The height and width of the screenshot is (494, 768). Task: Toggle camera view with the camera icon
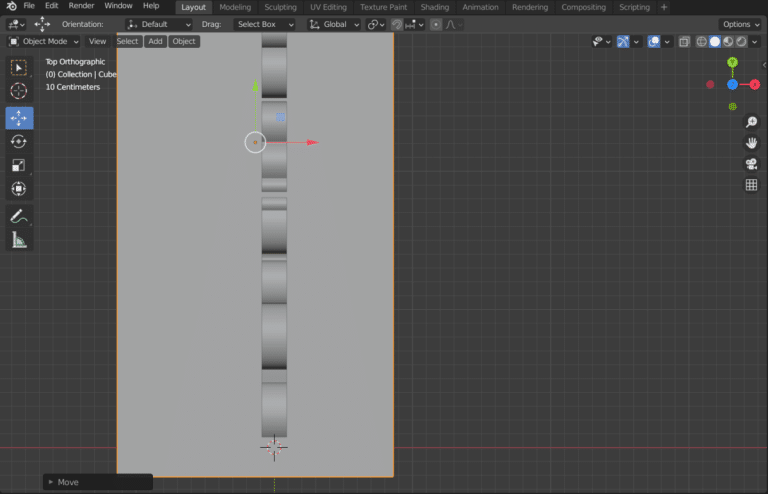click(751, 164)
